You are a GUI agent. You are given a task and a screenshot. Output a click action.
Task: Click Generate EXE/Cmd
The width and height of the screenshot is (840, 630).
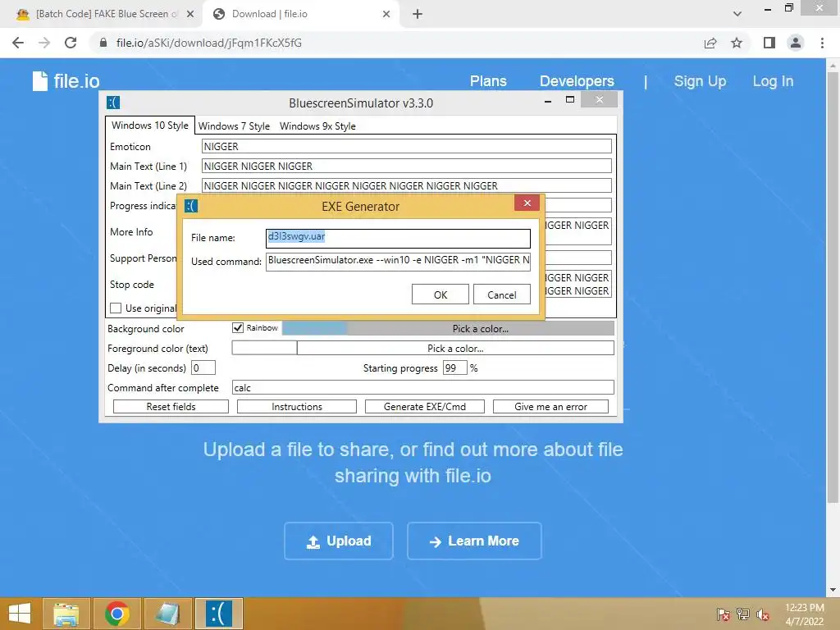pyautogui.click(x=425, y=407)
